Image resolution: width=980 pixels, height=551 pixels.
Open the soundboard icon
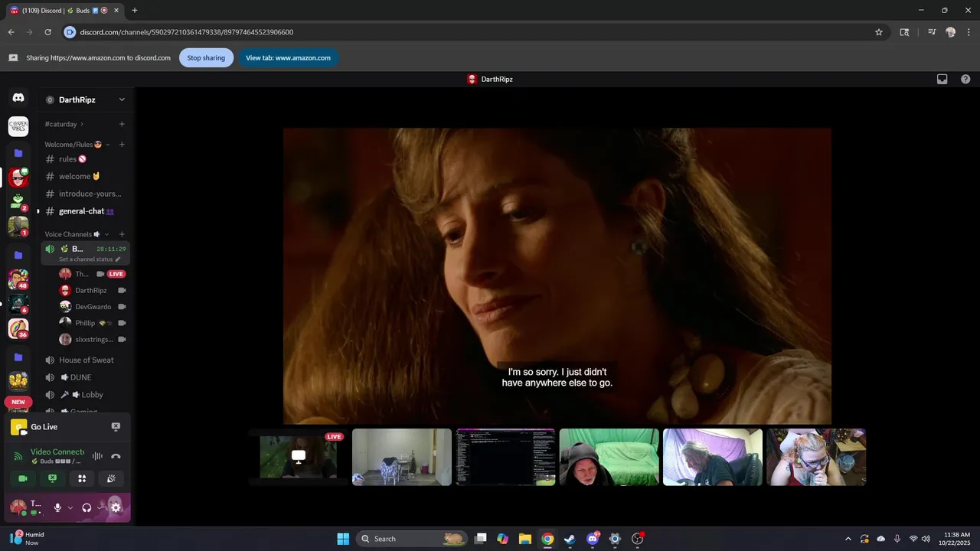pyautogui.click(x=111, y=478)
